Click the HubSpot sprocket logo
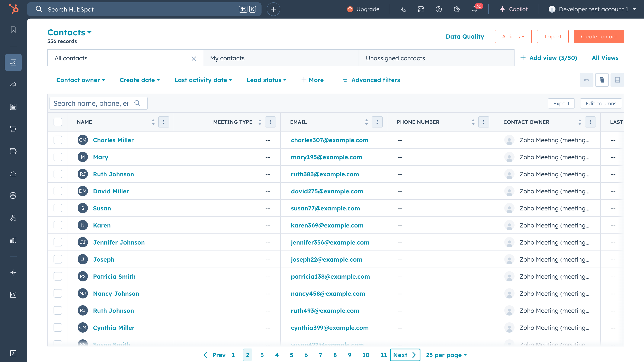This screenshot has width=644, height=362. pyautogui.click(x=13, y=9)
